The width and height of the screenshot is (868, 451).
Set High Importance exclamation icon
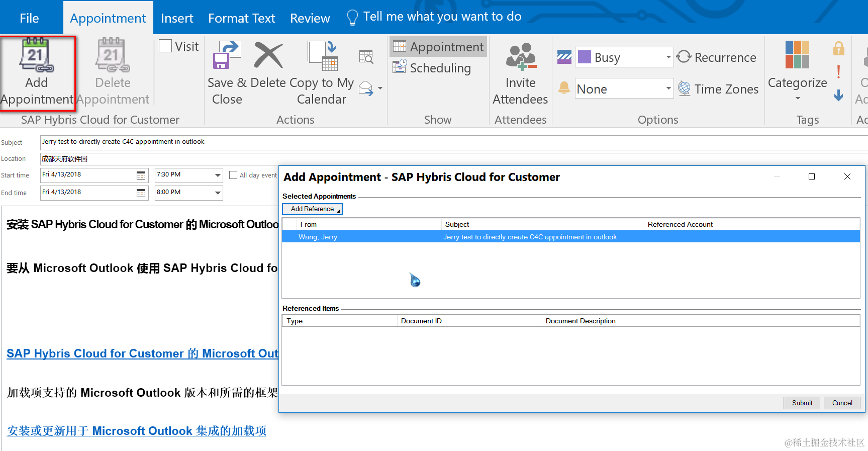pos(838,71)
